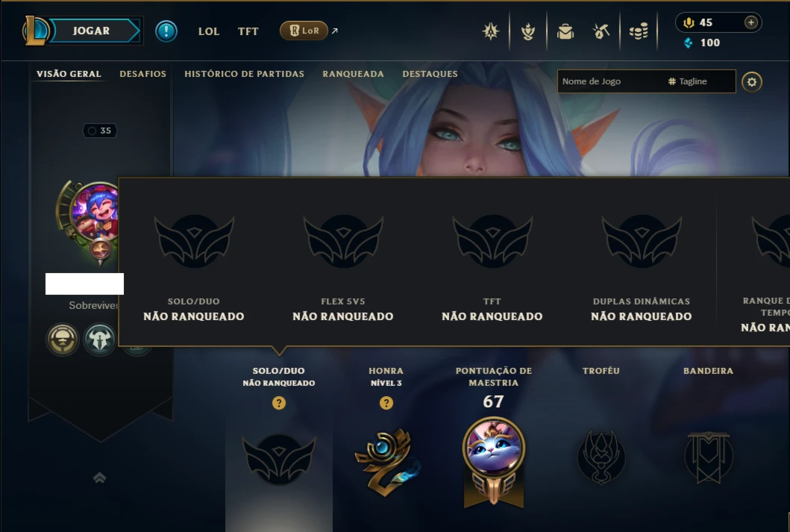Click the JOGAR play button
This screenshot has width=790, height=532.
click(91, 31)
